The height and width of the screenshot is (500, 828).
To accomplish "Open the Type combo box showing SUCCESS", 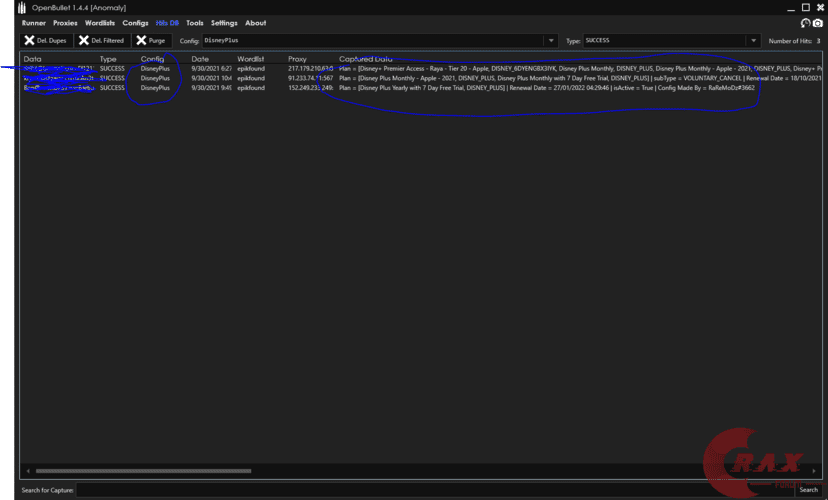I will 672,41.
